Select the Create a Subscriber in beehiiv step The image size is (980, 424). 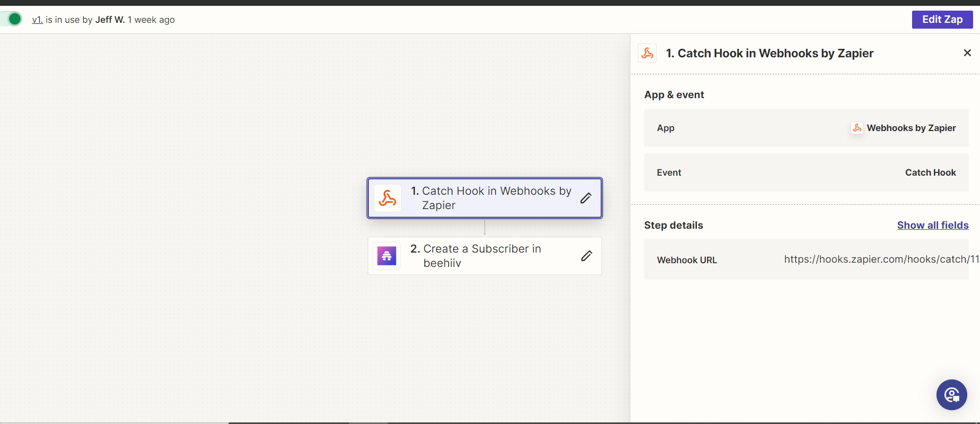[485, 256]
